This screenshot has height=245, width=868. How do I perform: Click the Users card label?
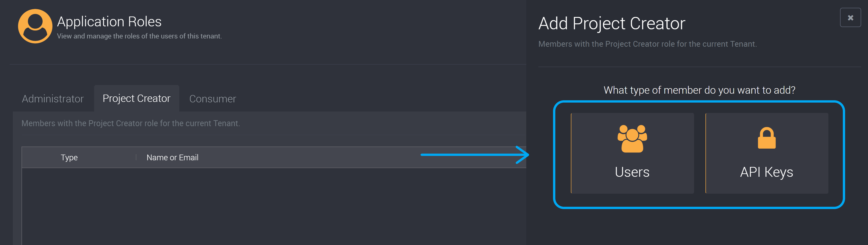632,172
